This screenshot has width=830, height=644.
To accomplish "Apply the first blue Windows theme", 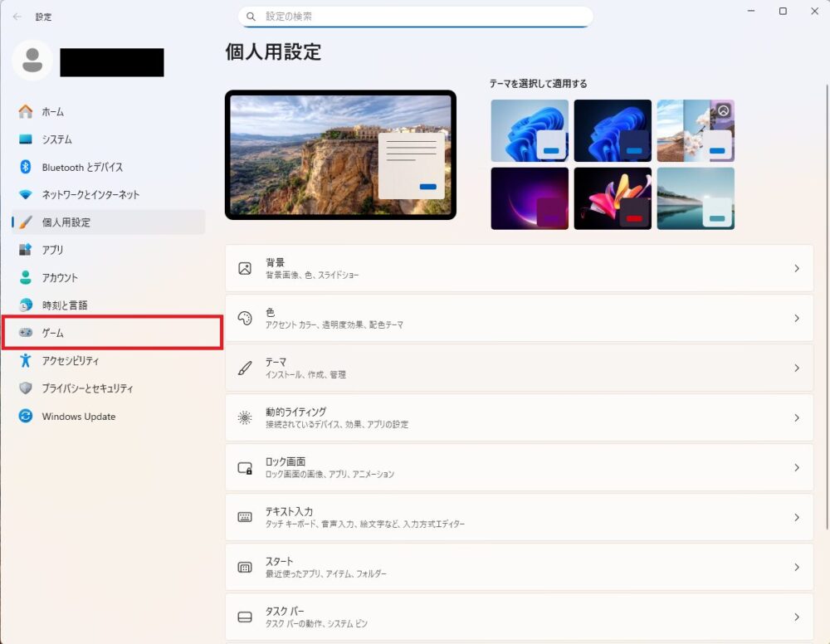I will pyautogui.click(x=530, y=129).
